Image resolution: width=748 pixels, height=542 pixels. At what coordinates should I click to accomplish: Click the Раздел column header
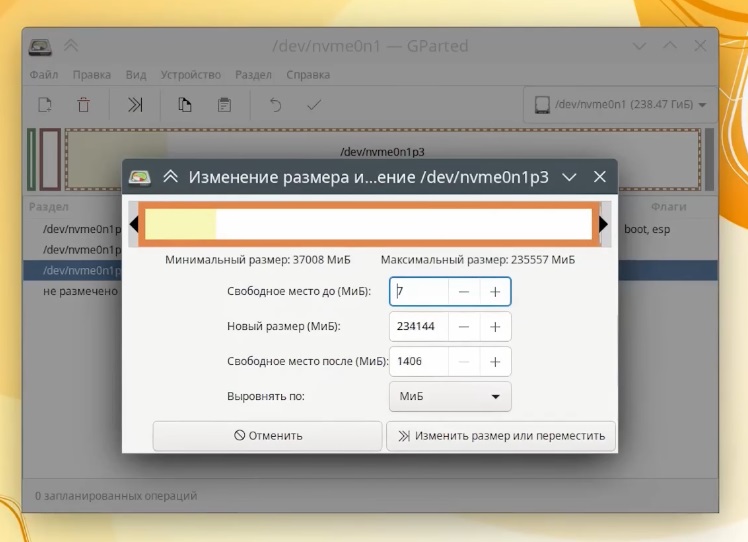49,207
